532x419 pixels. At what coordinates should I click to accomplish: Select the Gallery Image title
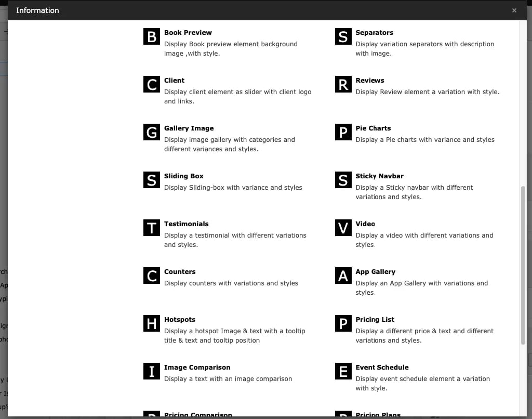pos(189,128)
